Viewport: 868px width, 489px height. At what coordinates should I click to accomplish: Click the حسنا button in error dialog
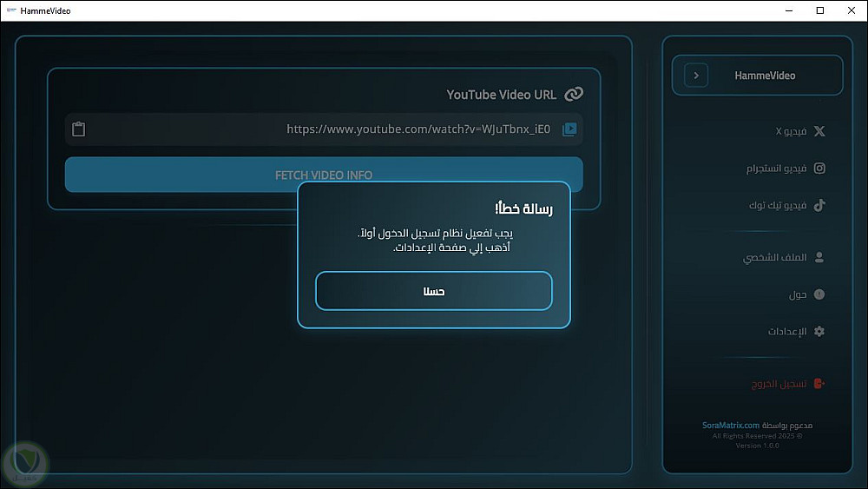(x=434, y=291)
